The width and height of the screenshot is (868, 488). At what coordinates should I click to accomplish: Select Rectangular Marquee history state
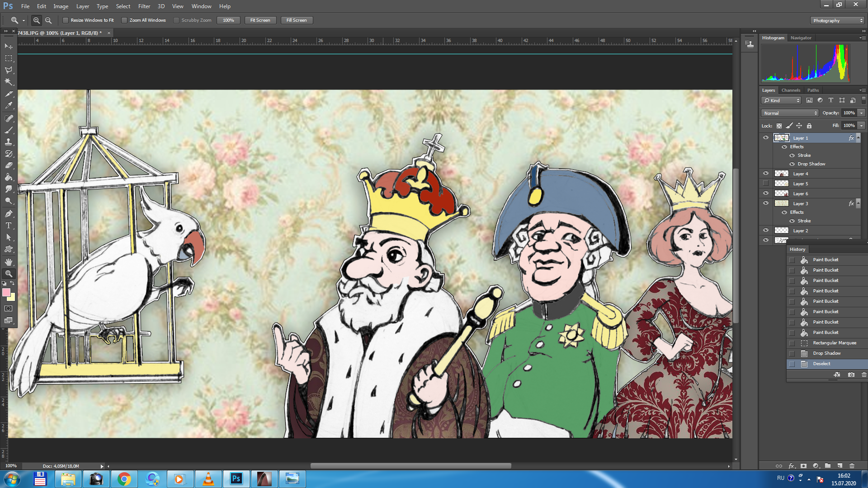(827, 343)
